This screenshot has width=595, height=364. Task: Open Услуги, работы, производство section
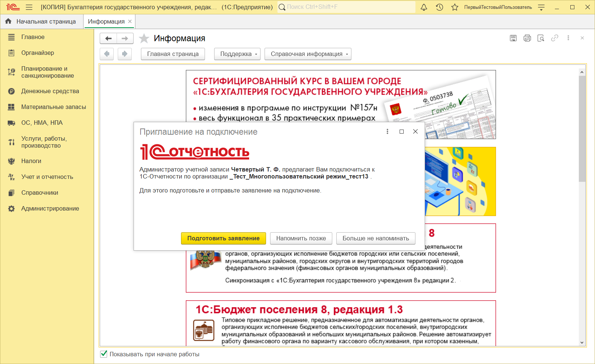pos(47,142)
